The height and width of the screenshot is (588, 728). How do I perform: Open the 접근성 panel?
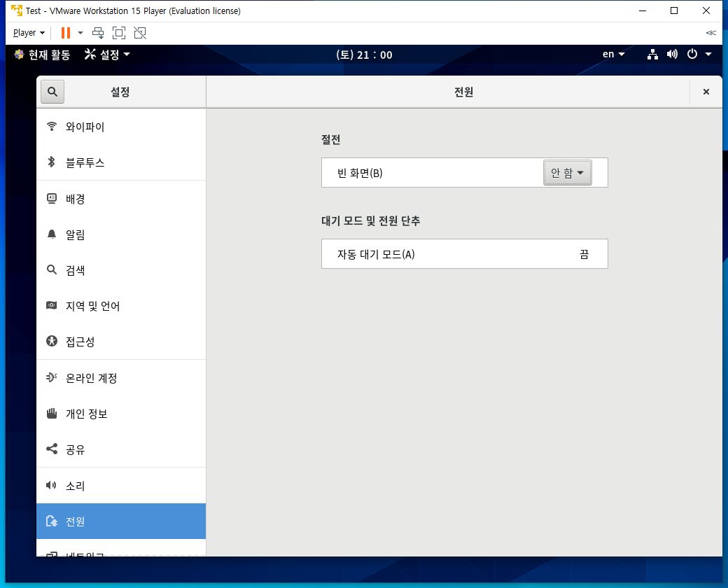click(121, 342)
